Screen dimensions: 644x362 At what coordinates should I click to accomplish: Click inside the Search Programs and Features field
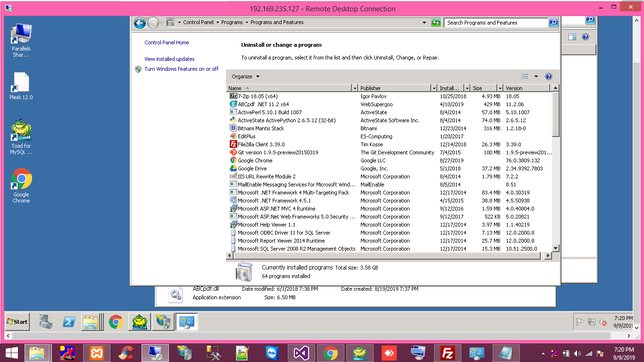point(496,23)
